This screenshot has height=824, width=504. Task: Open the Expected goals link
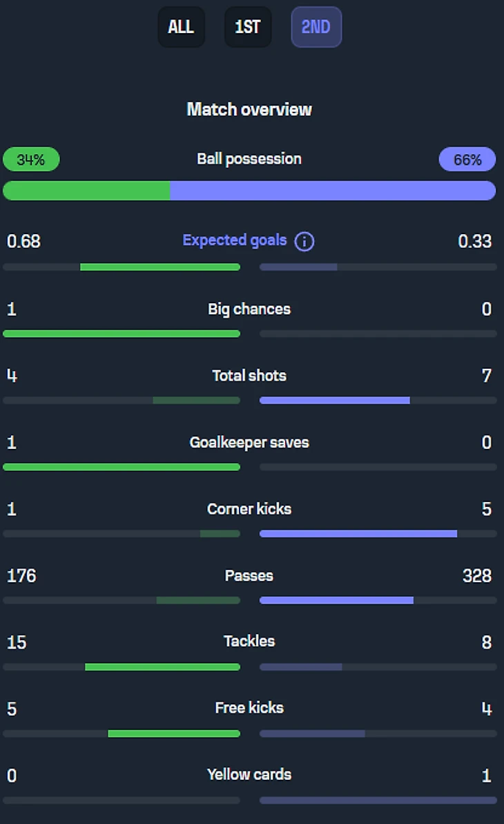pyautogui.click(x=235, y=240)
